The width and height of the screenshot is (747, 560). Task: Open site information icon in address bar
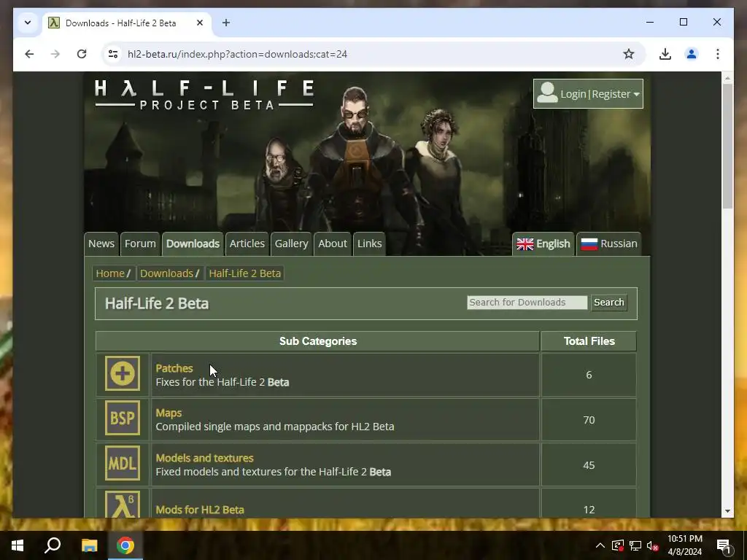pyautogui.click(x=113, y=54)
